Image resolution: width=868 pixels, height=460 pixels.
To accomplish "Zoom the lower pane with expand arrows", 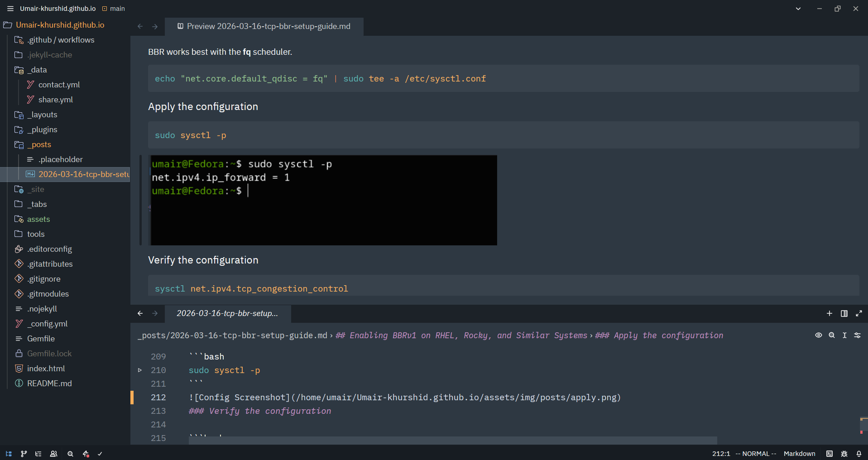I will (859, 313).
